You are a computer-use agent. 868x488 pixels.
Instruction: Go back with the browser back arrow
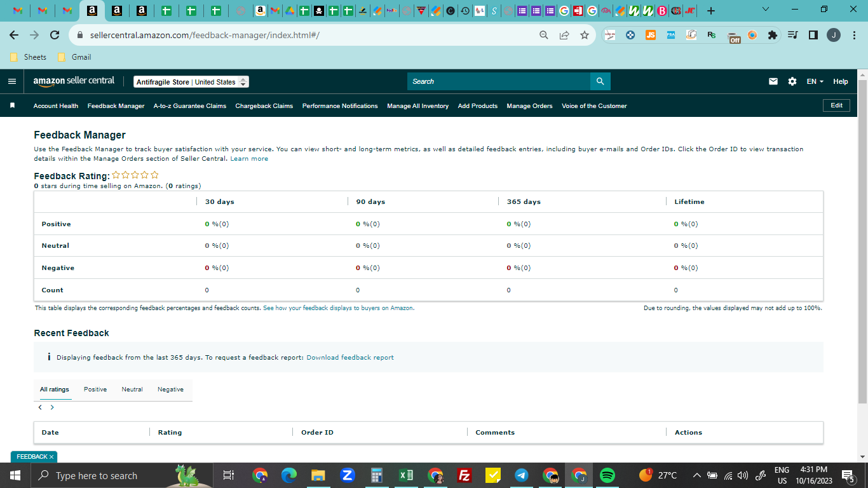pyautogui.click(x=14, y=35)
